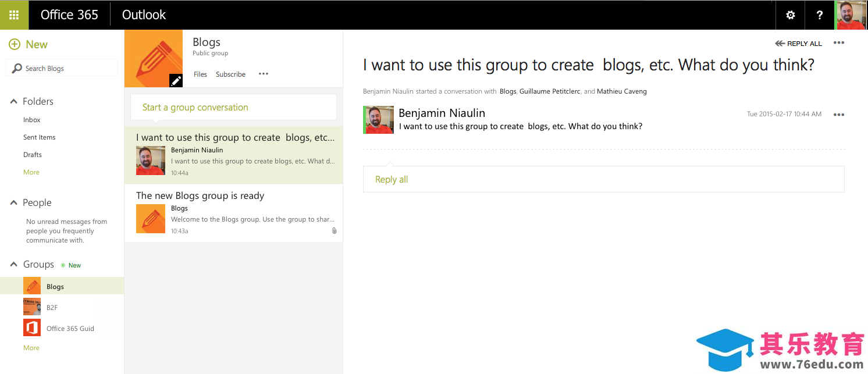
Task: Click the Outlook header title
Action: tap(144, 15)
